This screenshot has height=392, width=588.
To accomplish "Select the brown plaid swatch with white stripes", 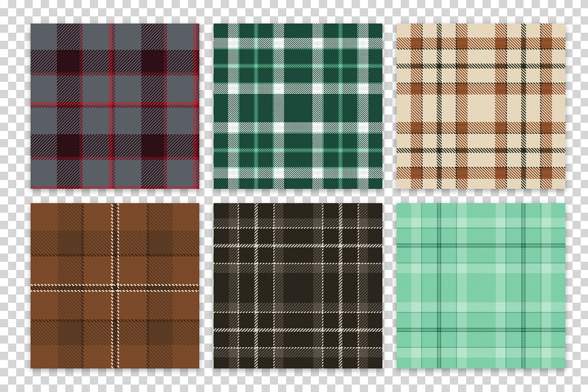I will coord(115,286).
